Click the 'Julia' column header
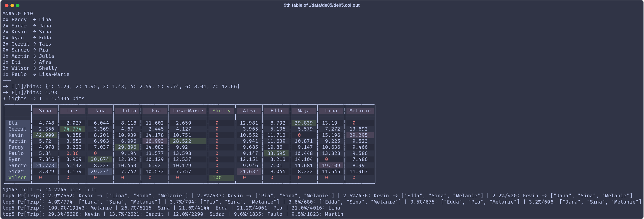Screen dimensions: 644x219 pyautogui.click(x=127, y=111)
